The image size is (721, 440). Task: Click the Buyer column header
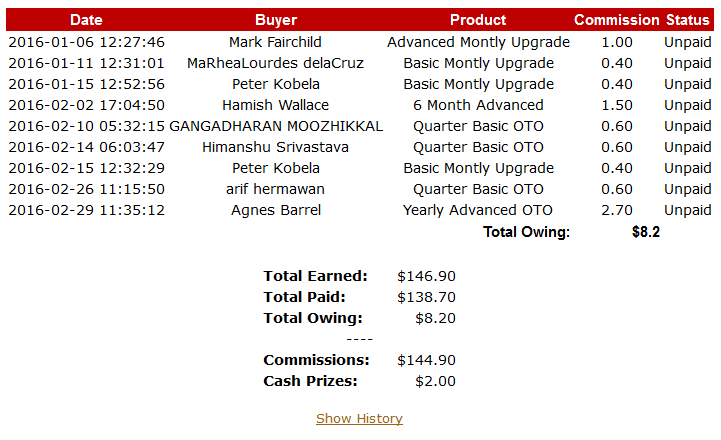275,20
